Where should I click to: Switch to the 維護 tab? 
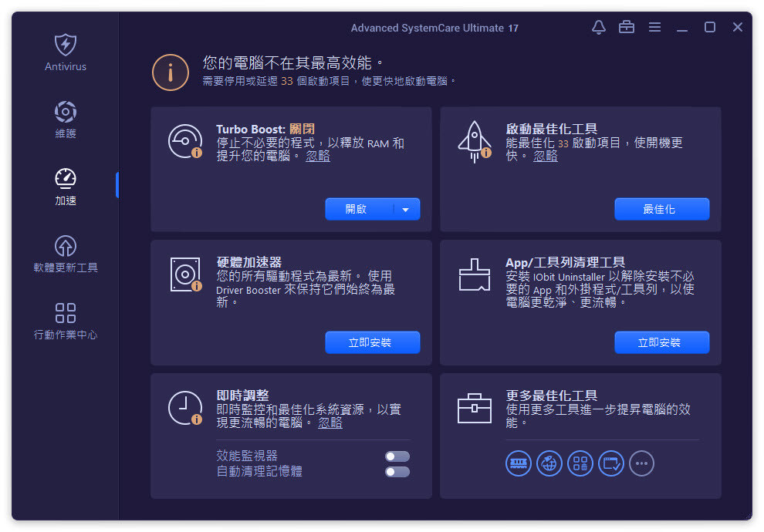[66, 120]
